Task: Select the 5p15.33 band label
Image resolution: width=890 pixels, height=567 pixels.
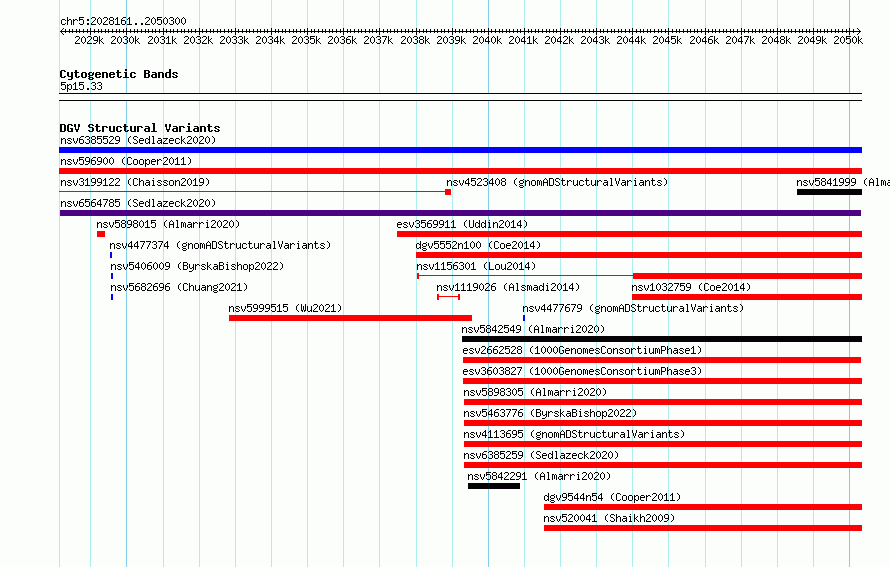Action: tap(81, 86)
